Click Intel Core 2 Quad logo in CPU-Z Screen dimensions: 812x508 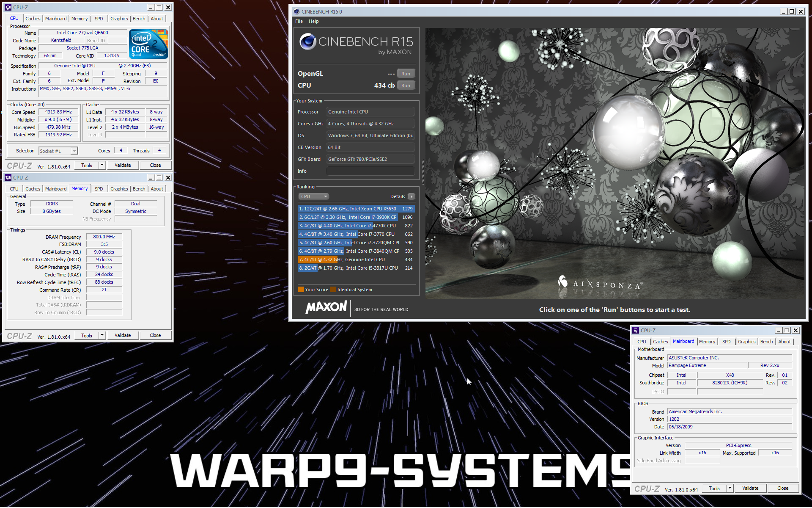coord(148,44)
